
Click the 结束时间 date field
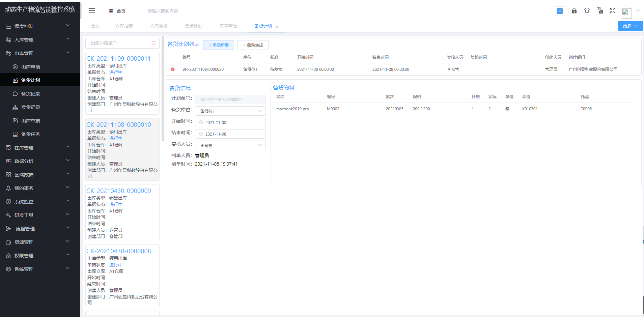pyautogui.click(x=230, y=134)
